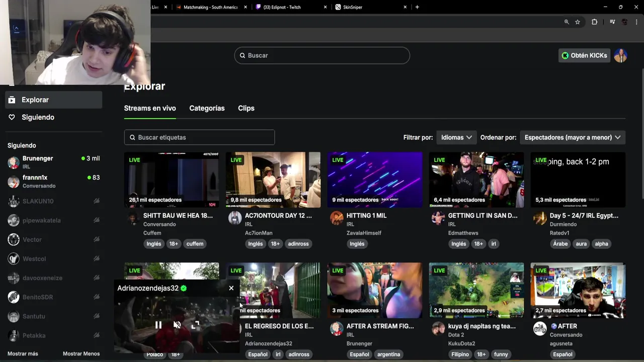
Task: Open frannn1x channel avatar in sidebar
Action: [14, 182]
